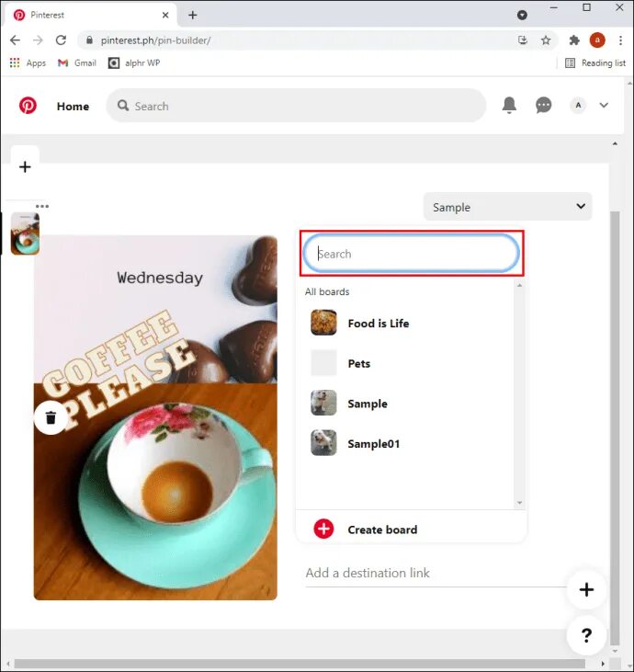Select the Pets board
634x672 pixels.
(x=405, y=363)
